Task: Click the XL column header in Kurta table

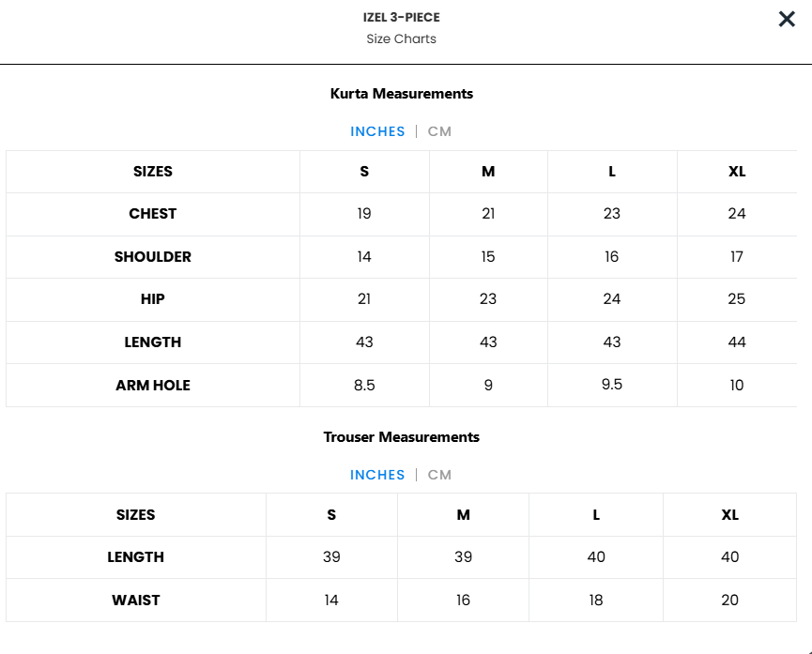Action: (737, 172)
